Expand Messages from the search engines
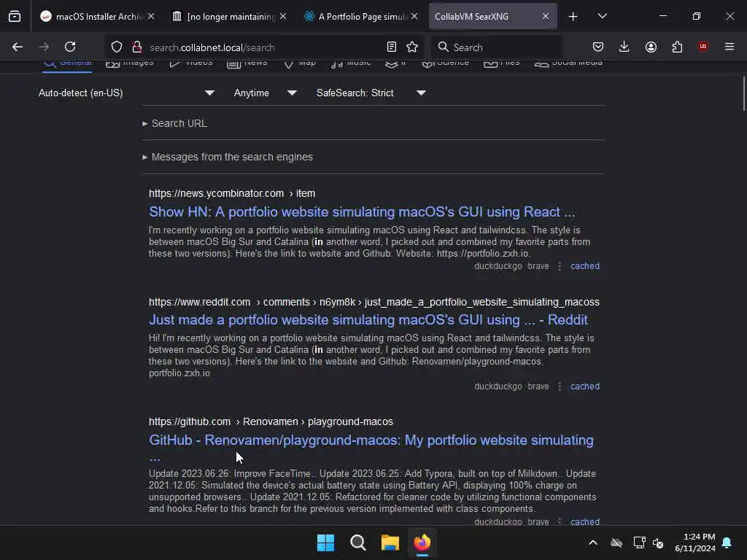This screenshot has width=747, height=560. click(228, 157)
